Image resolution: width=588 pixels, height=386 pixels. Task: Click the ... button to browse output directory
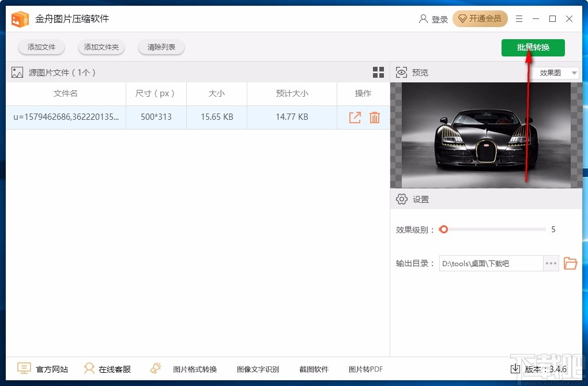550,263
